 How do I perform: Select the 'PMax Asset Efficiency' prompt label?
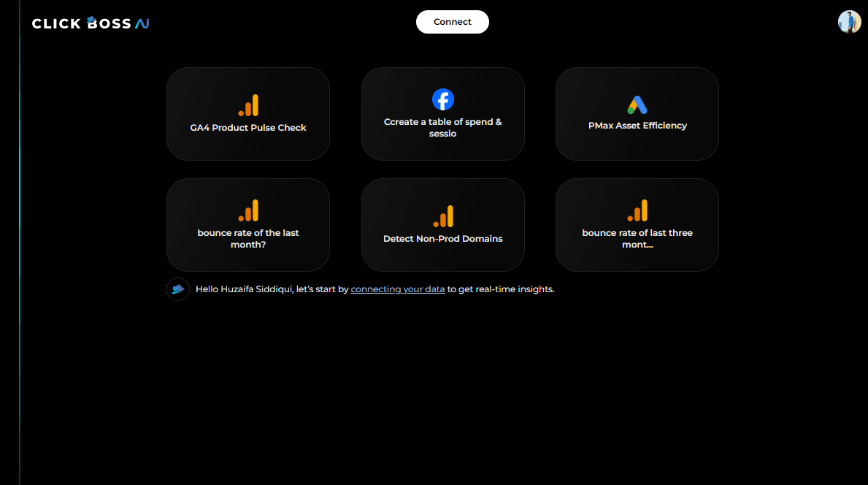[x=637, y=126]
